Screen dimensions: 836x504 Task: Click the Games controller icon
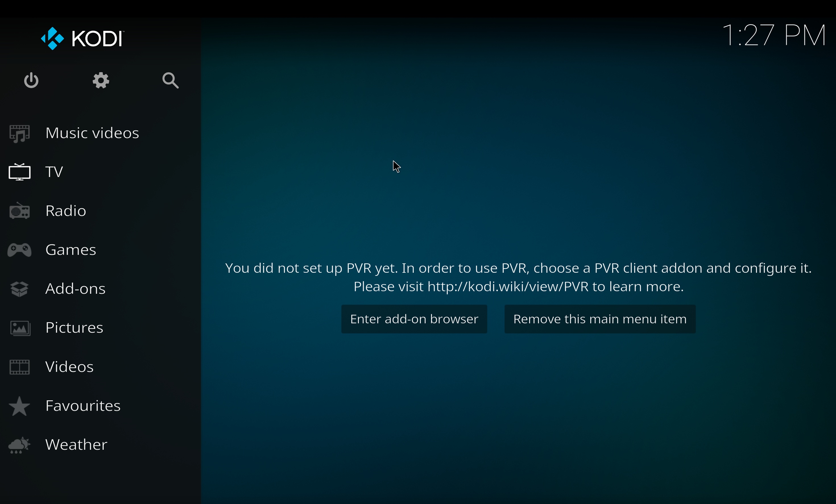point(20,250)
